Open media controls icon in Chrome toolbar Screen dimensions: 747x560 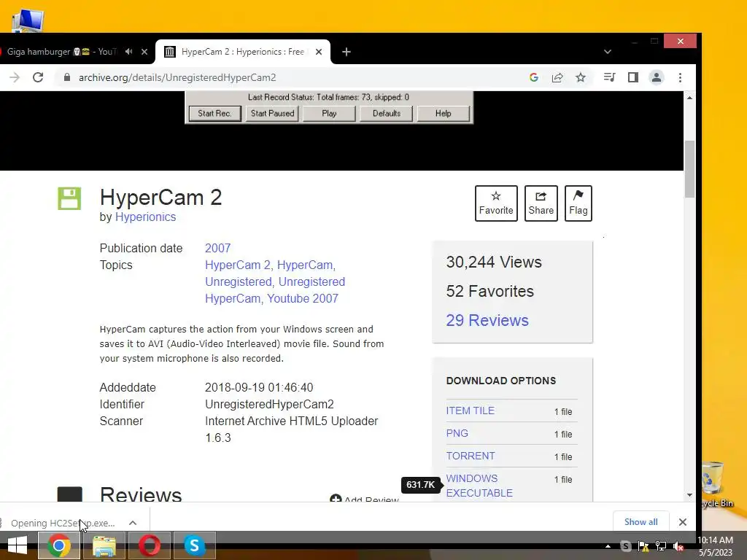609,77
